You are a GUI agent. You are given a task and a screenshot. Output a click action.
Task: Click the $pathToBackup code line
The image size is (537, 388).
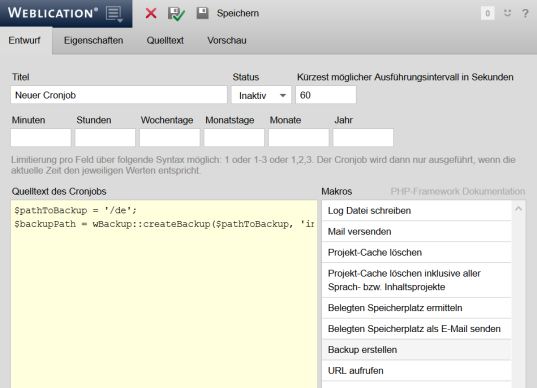(x=76, y=210)
